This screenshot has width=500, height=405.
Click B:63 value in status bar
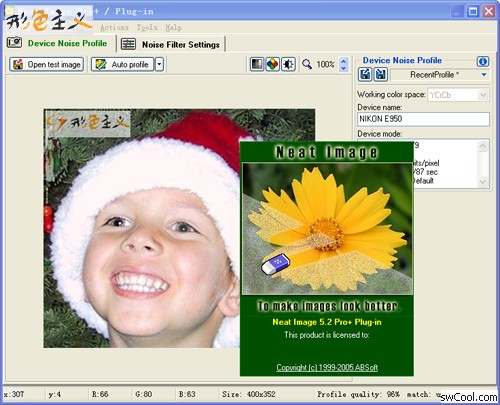[x=187, y=394]
